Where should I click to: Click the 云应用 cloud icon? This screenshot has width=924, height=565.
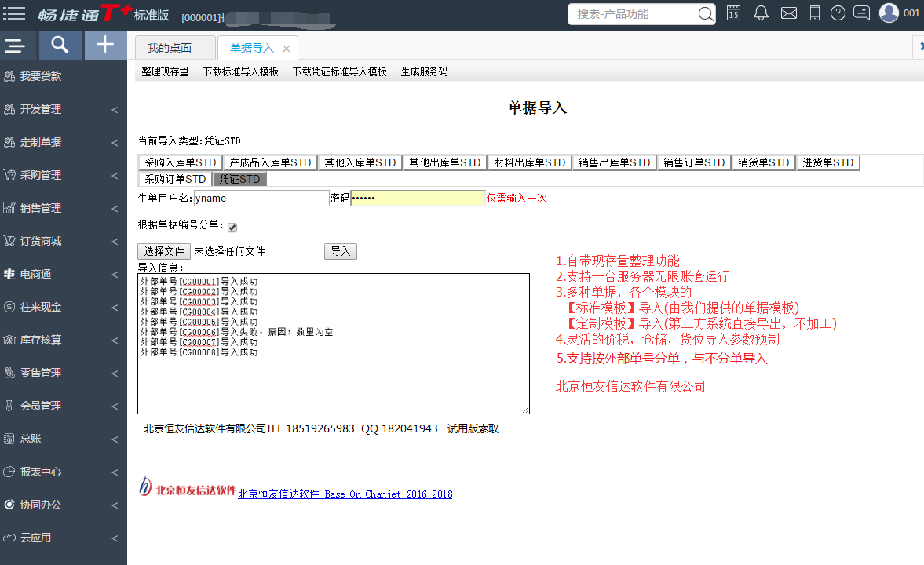click(x=9, y=538)
